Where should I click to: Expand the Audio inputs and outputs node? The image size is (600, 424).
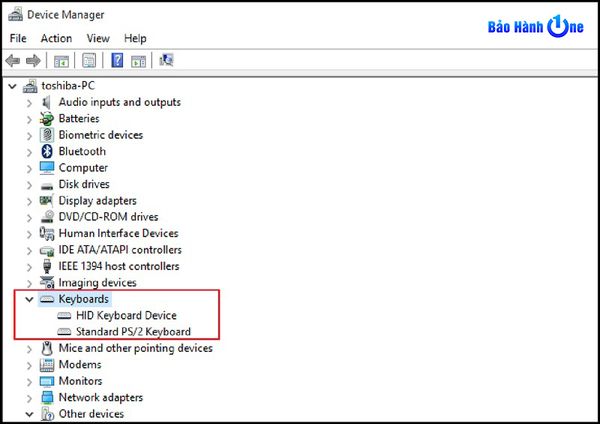(27, 102)
